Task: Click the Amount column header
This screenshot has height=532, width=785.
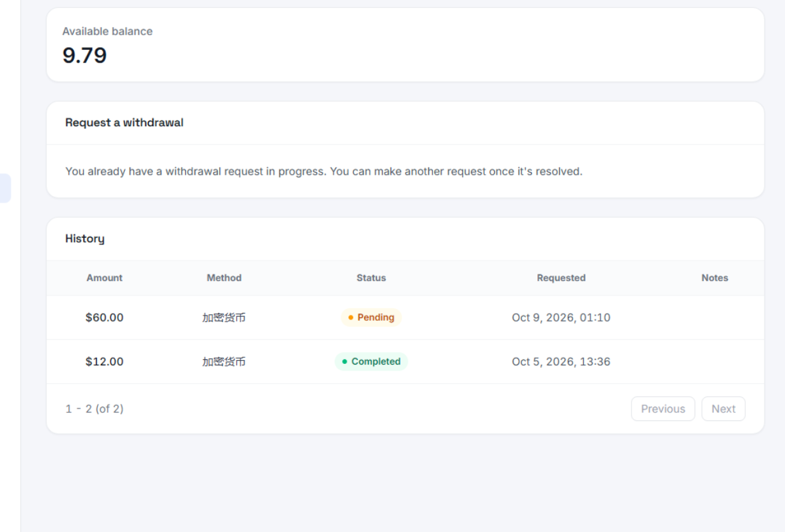Action: click(104, 278)
